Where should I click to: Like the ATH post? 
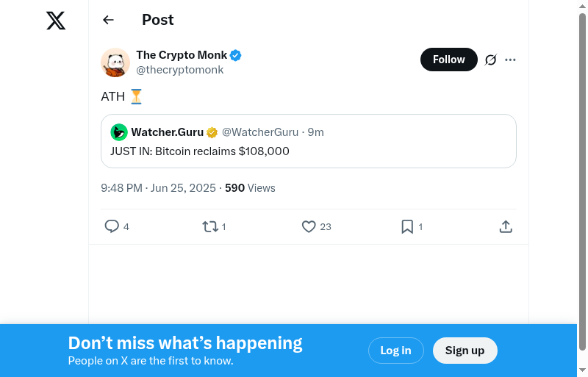(x=309, y=226)
